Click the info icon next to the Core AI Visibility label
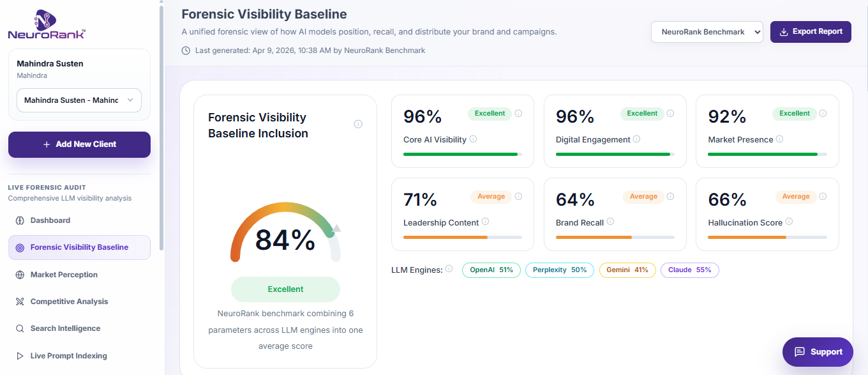The width and height of the screenshot is (868, 375). click(473, 139)
